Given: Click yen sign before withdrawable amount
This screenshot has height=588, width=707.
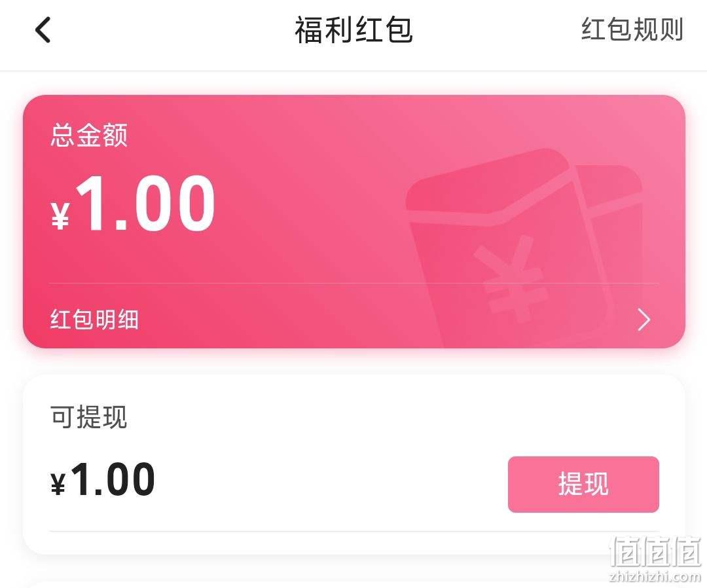Looking at the screenshot, I should click(x=58, y=485).
